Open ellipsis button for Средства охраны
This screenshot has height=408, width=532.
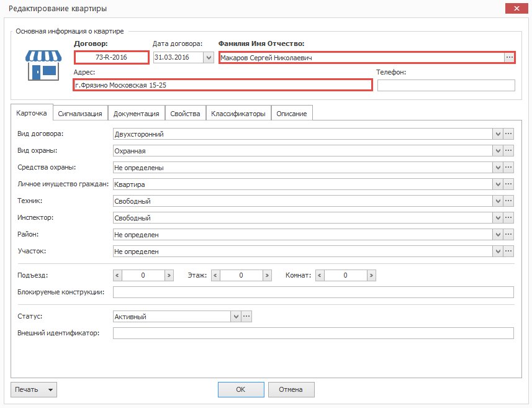pos(508,167)
